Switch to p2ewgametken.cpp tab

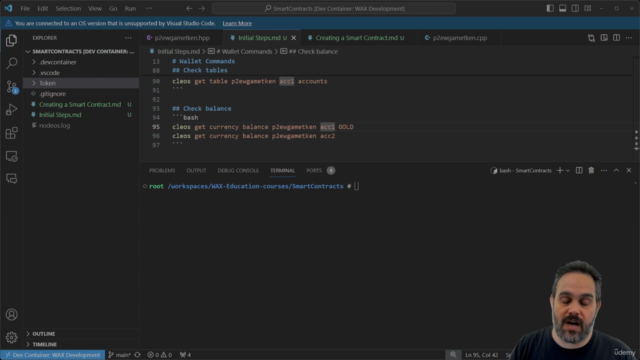pyautogui.click(x=460, y=38)
